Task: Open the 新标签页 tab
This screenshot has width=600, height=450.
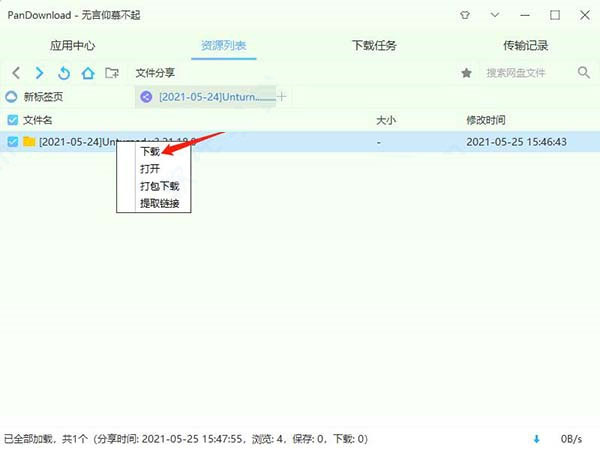Action: (x=43, y=97)
